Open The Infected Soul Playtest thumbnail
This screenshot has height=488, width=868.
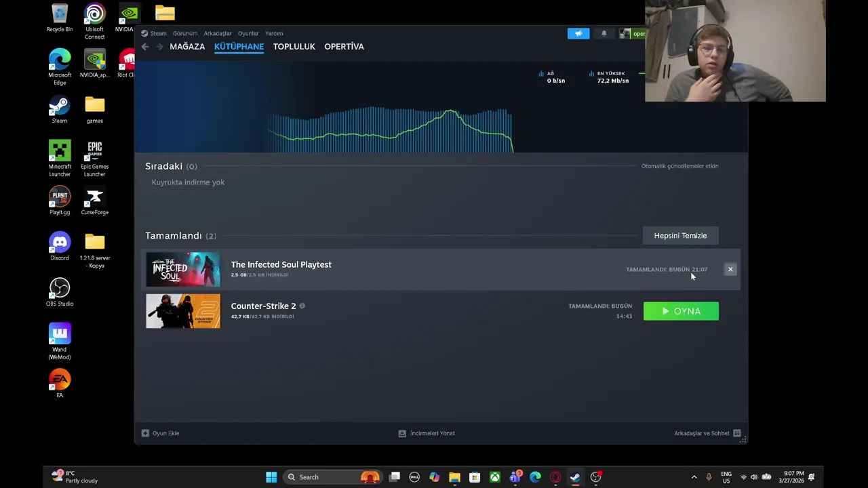click(x=183, y=270)
